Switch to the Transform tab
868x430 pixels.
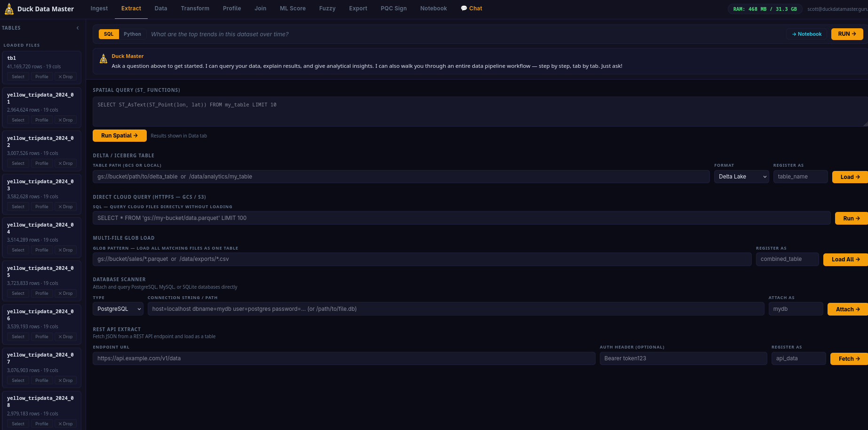coord(195,8)
